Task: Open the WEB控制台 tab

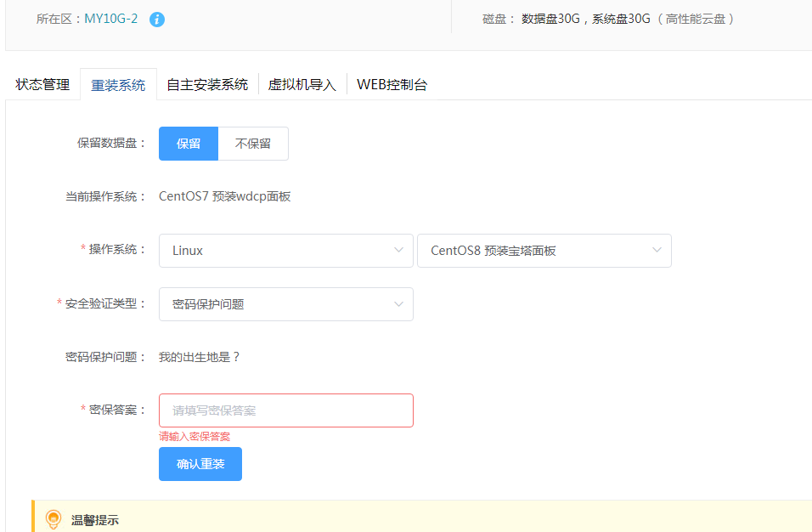Action: pyautogui.click(x=392, y=84)
